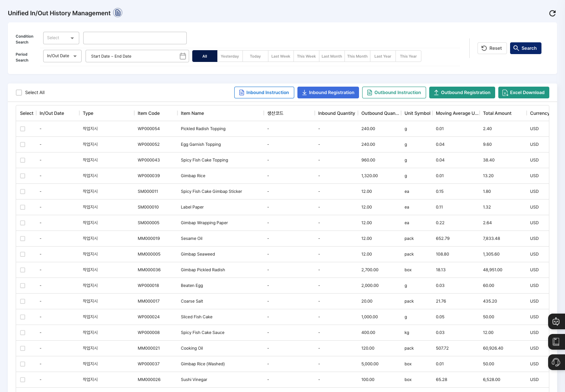565x392 pixels.
Task: Focus the condition search text field
Action: point(135,38)
